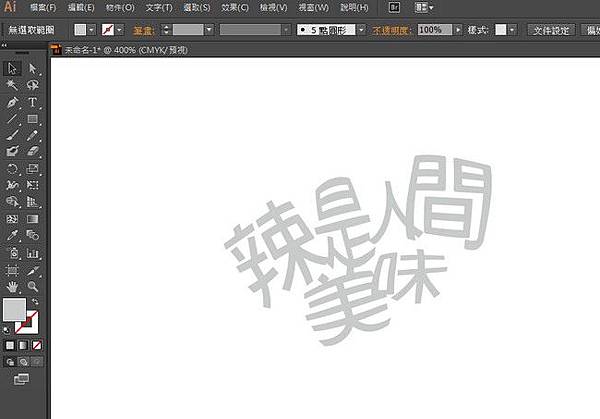
Task: Select the Type tool
Action: tap(33, 102)
